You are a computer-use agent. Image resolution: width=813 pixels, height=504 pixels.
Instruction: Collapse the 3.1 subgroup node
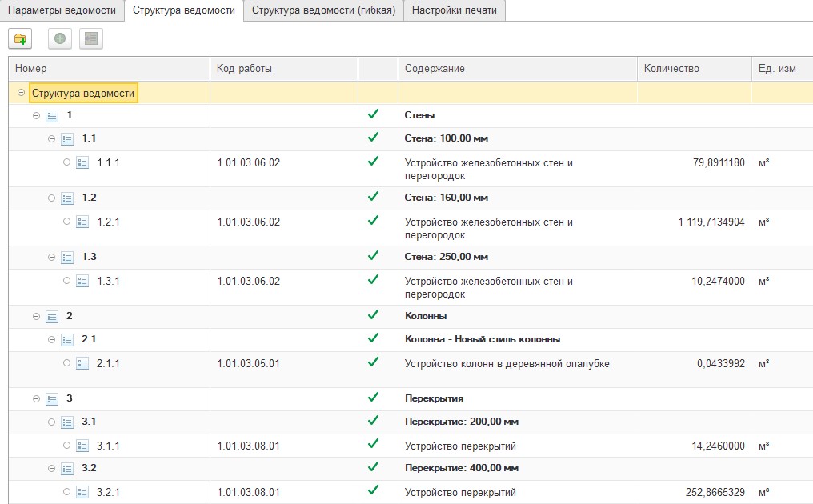pos(52,422)
